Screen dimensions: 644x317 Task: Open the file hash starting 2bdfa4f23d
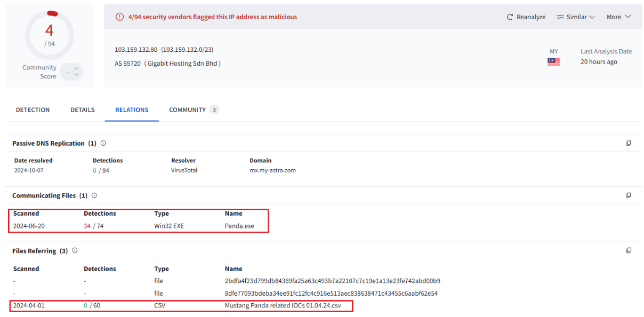[332, 281]
